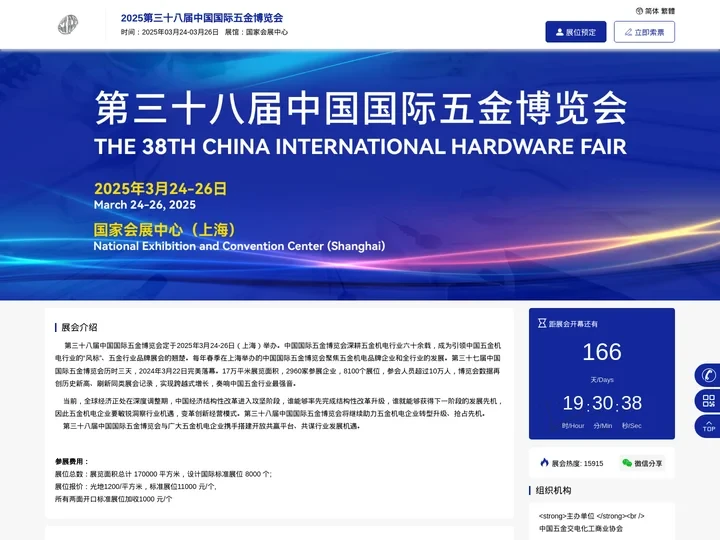Click the 38th China International Hardware Fair banner
The height and width of the screenshot is (540, 720).
360,175
